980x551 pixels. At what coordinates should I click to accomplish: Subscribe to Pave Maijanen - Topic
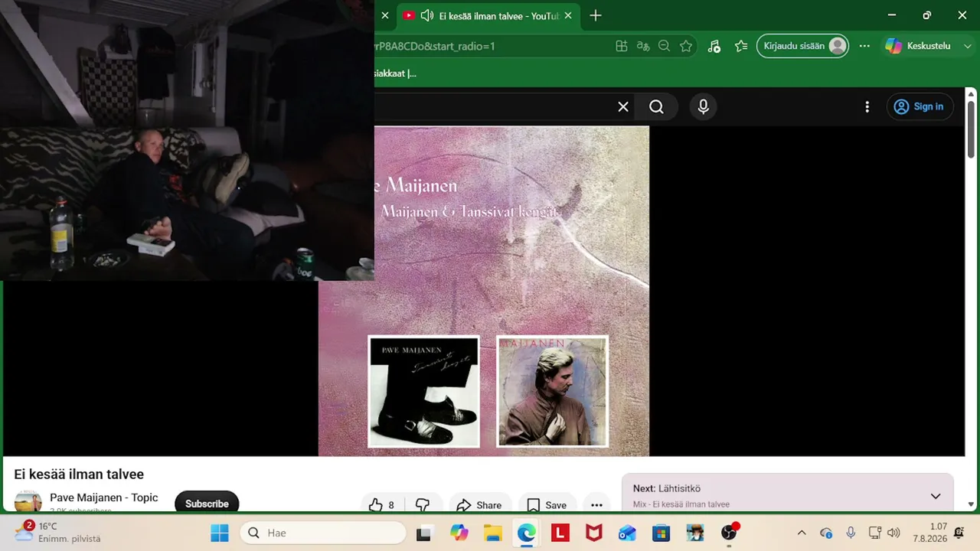pos(207,503)
